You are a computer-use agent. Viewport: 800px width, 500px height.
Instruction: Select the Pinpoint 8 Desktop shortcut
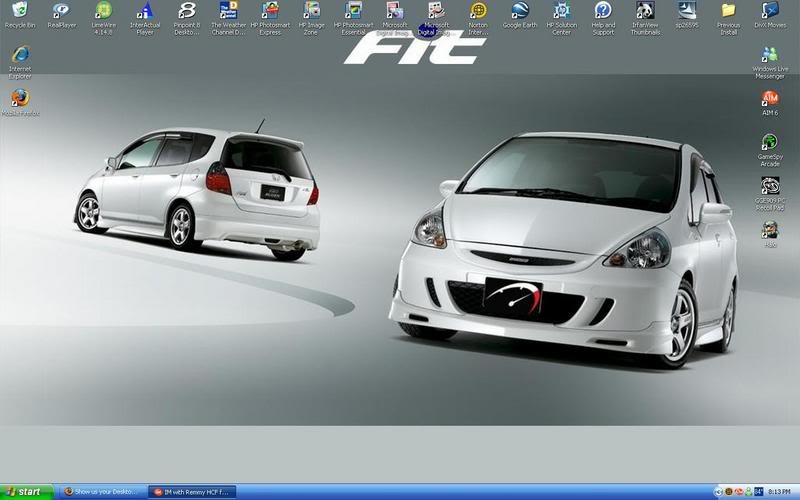[187, 18]
